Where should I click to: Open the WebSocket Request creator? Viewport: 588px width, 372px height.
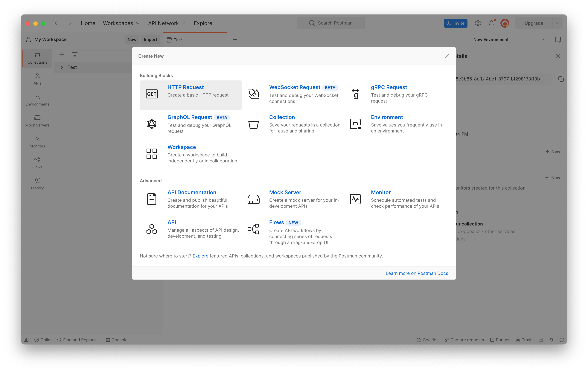coord(295,87)
